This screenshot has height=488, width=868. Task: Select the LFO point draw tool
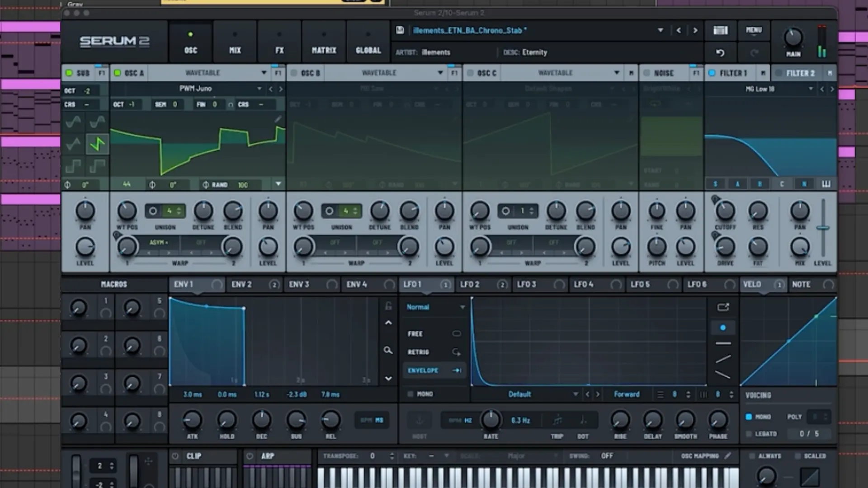tap(723, 328)
